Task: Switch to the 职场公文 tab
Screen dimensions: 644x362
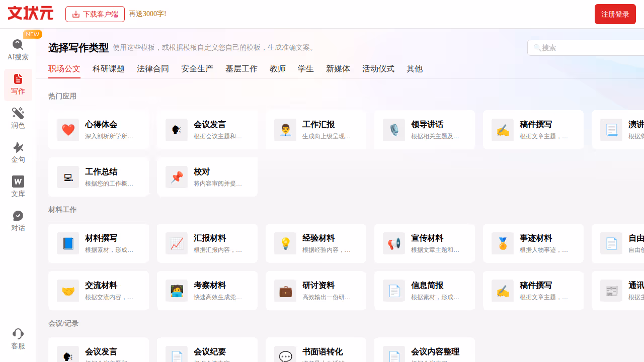Action: pyautogui.click(x=64, y=69)
